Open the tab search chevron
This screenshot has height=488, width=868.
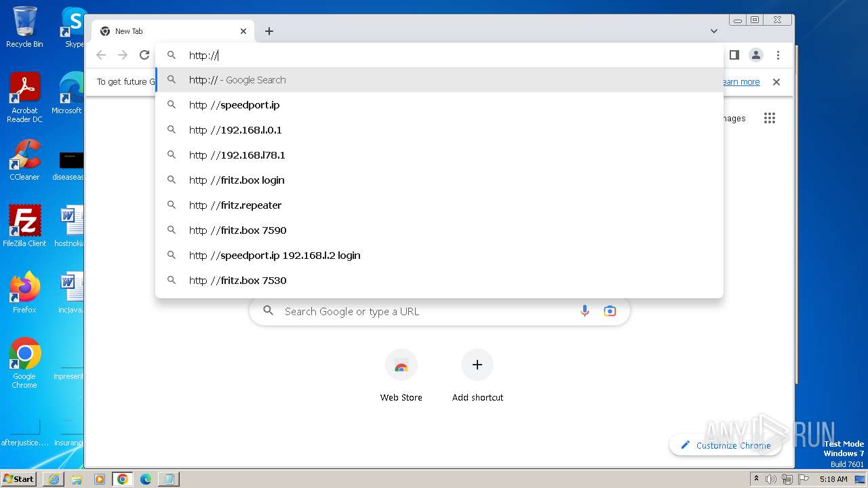point(714,31)
